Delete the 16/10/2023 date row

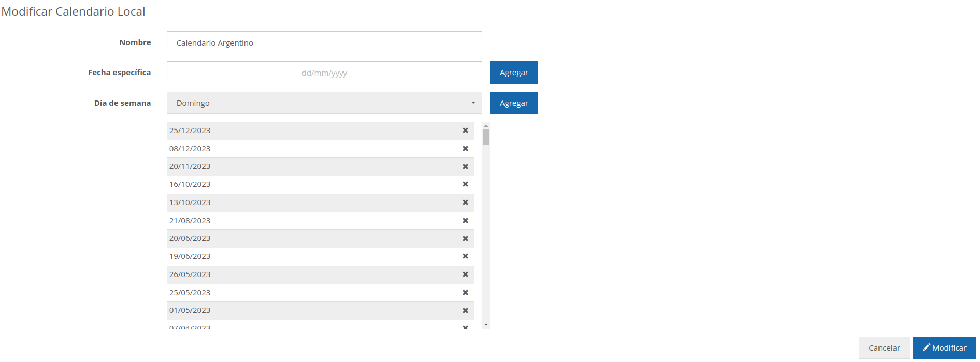click(x=465, y=184)
